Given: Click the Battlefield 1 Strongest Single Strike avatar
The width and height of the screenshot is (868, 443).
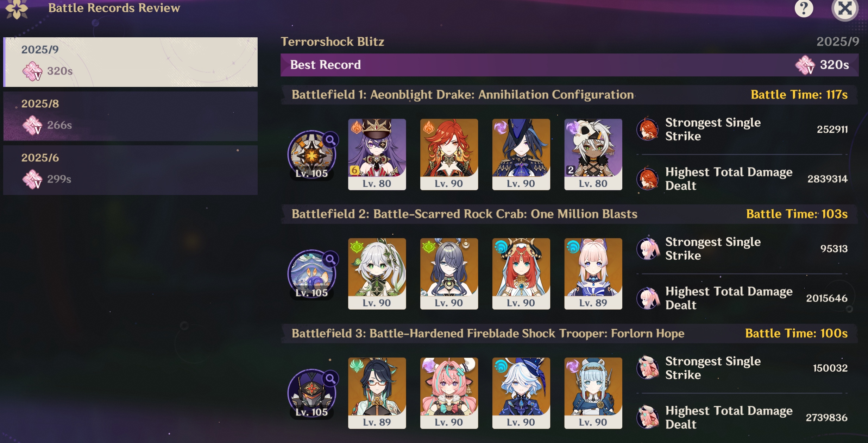Looking at the screenshot, I should [x=648, y=129].
